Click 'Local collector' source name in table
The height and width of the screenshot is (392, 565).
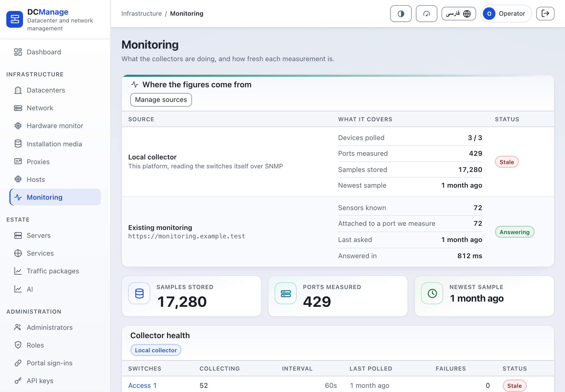152,157
